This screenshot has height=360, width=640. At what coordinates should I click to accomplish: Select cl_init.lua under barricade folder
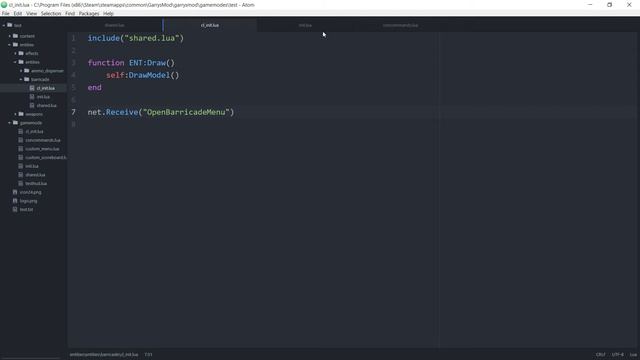click(x=45, y=88)
